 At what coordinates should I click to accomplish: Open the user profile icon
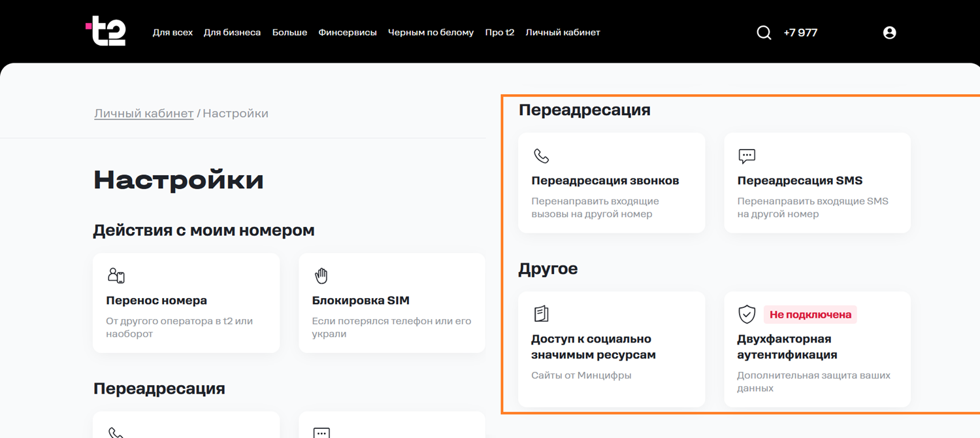click(889, 33)
